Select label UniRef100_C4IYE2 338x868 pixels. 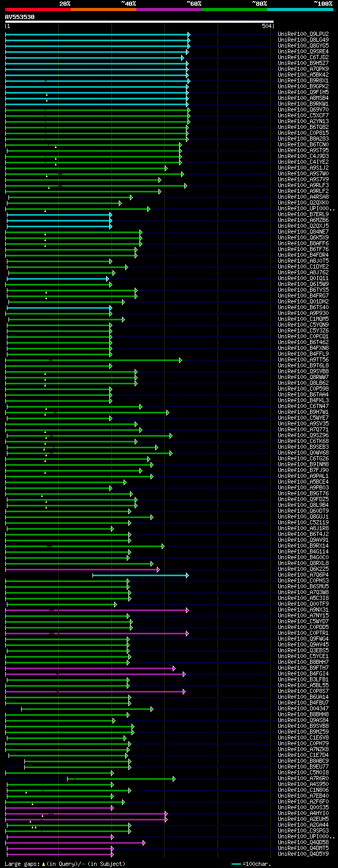[303, 162]
